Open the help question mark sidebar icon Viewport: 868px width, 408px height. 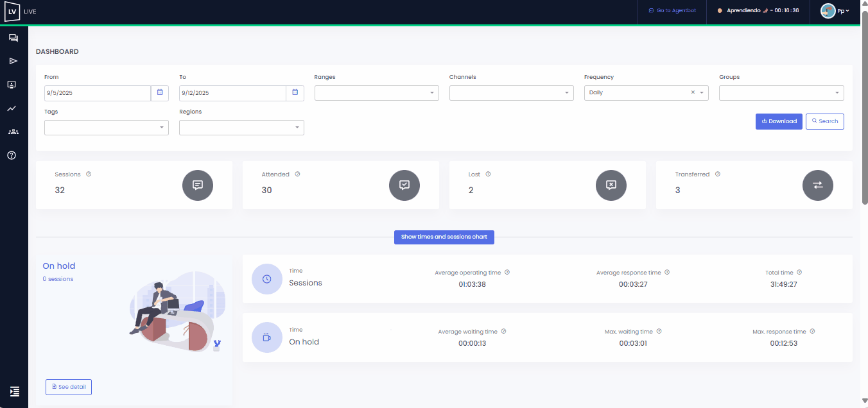click(x=12, y=155)
